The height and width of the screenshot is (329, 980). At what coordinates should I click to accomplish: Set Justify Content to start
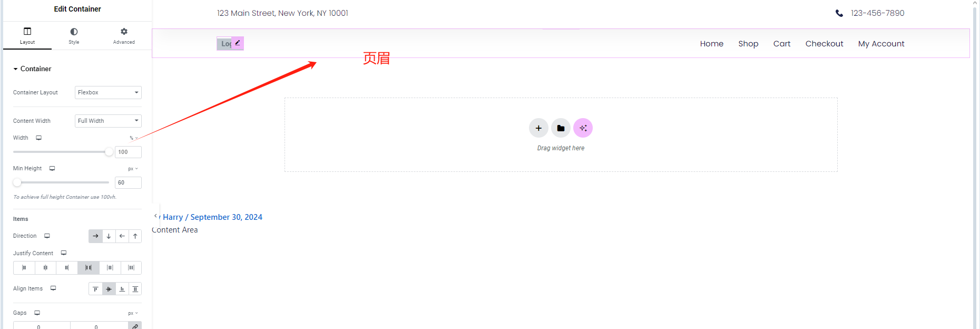24,268
